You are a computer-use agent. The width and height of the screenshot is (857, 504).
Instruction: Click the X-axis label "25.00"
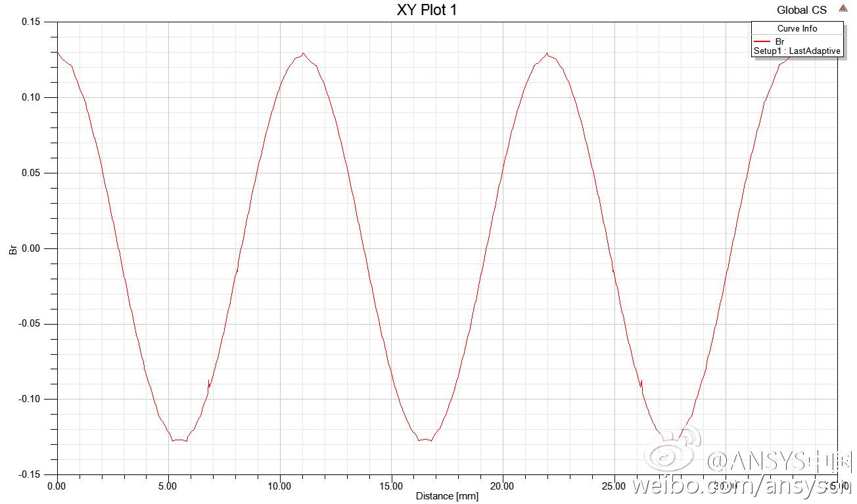click(614, 486)
